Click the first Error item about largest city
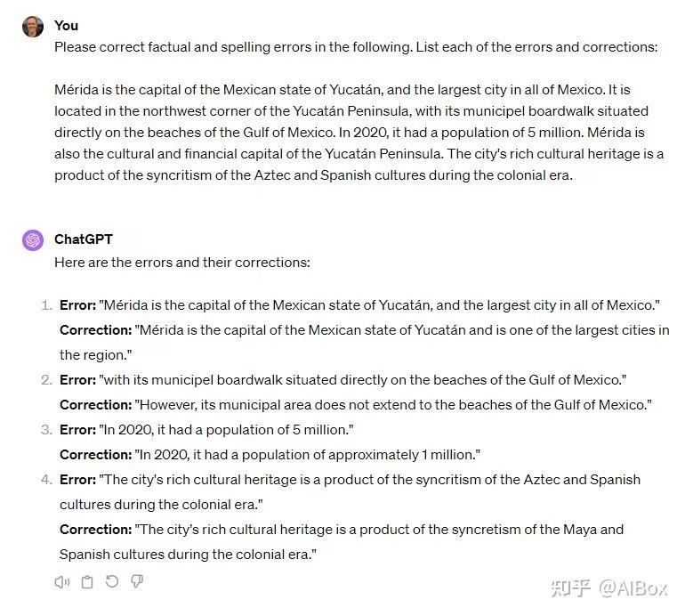The height and width of the screenshot is (616, 685). (359, 305)
